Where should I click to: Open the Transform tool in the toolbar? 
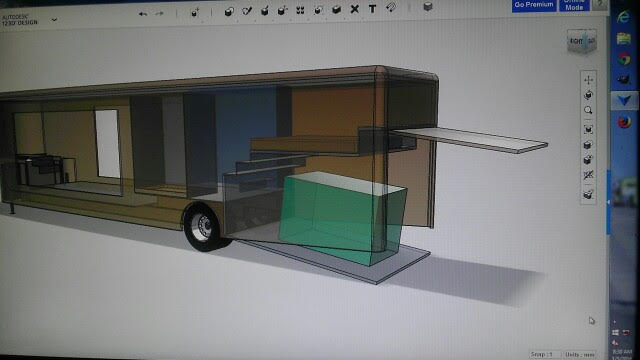195,13
